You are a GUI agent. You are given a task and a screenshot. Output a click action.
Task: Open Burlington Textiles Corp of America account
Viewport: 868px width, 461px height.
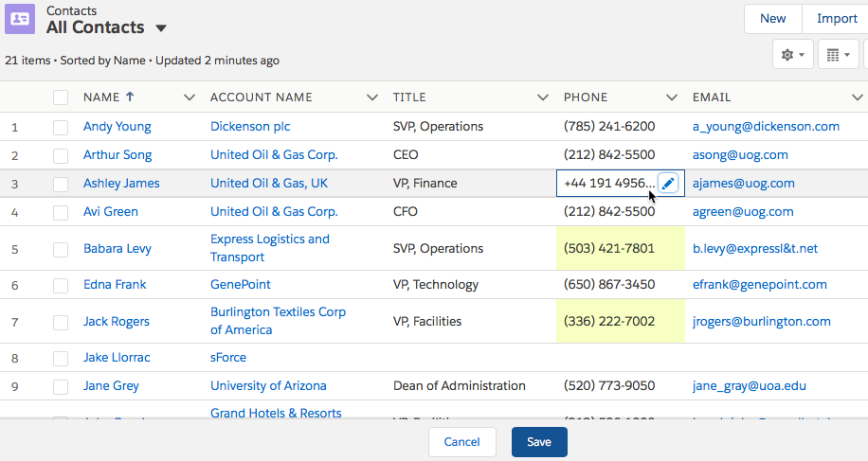[278, 321]
